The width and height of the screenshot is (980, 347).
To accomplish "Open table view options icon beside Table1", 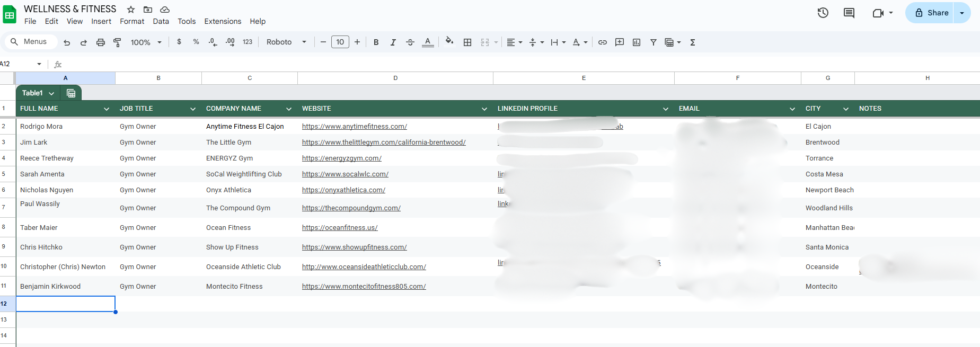I will (71, 93).
